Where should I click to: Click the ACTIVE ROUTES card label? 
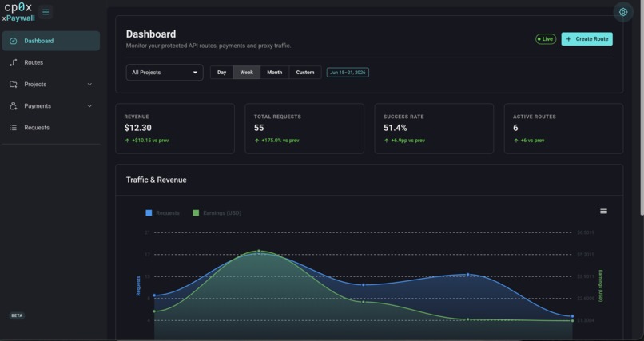tap(534, 117)
